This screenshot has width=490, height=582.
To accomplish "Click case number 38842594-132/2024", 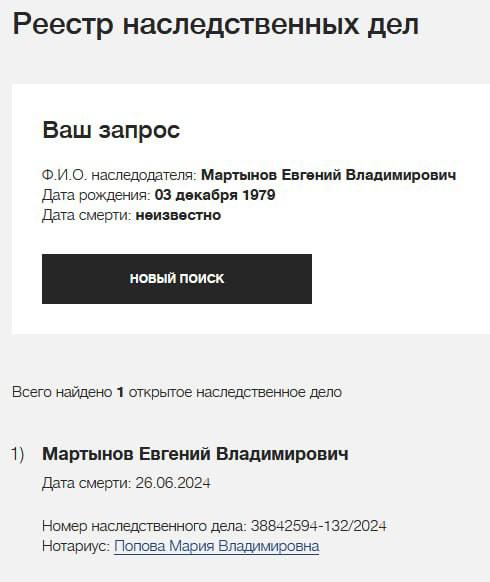I will point(318,526).
